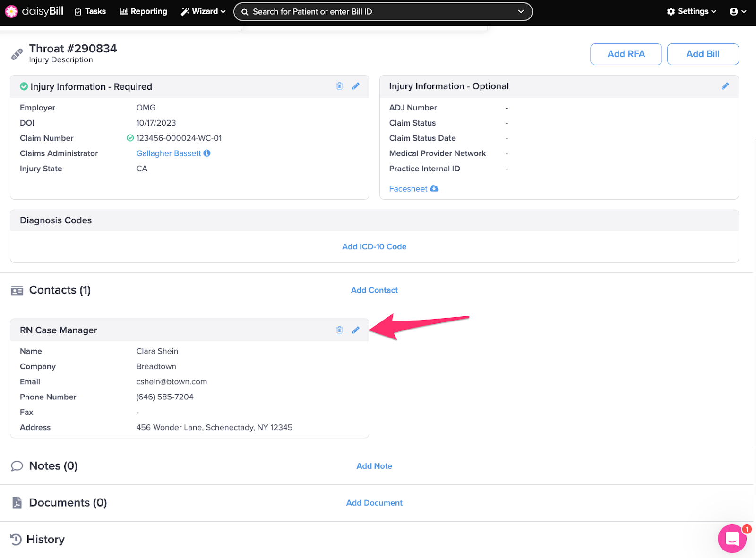756x558 pixels.
Task: Click the History section heading
Action: 45,539
